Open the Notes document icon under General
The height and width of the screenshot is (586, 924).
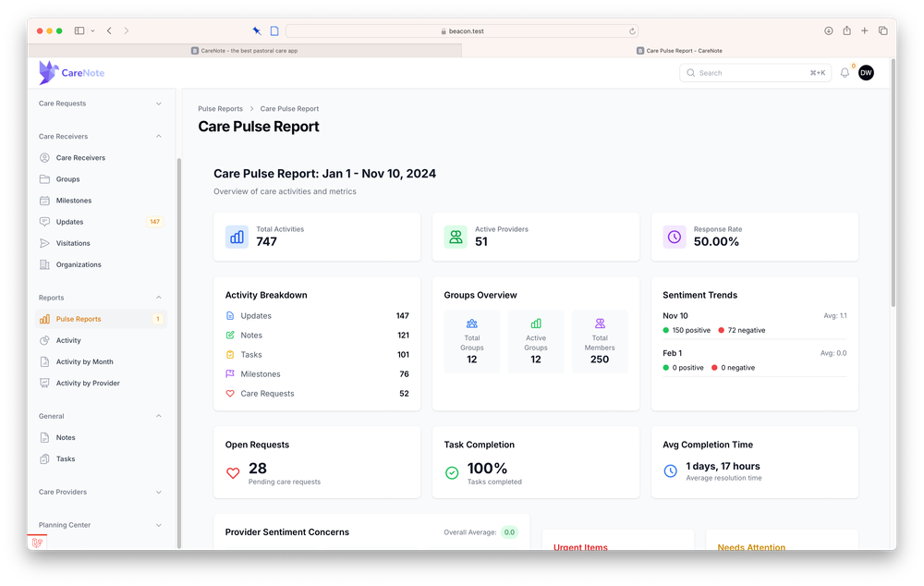[x=43, y=437]
